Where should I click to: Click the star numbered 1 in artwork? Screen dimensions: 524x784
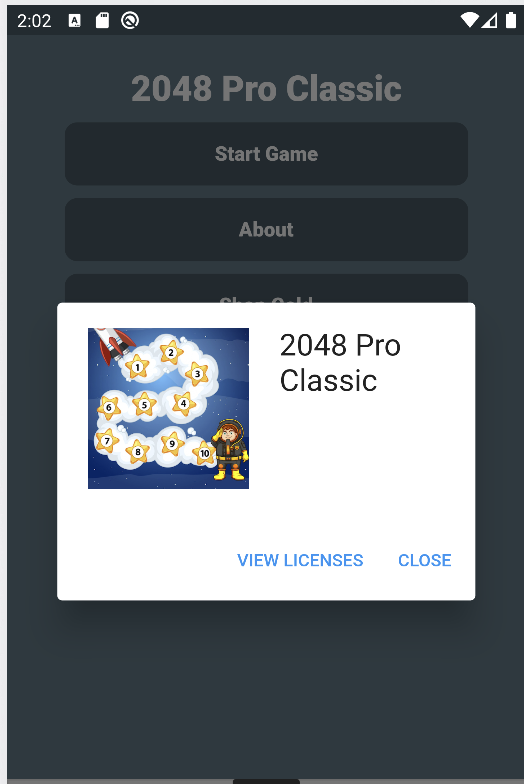pyautogui.click(x=137, y=368)
